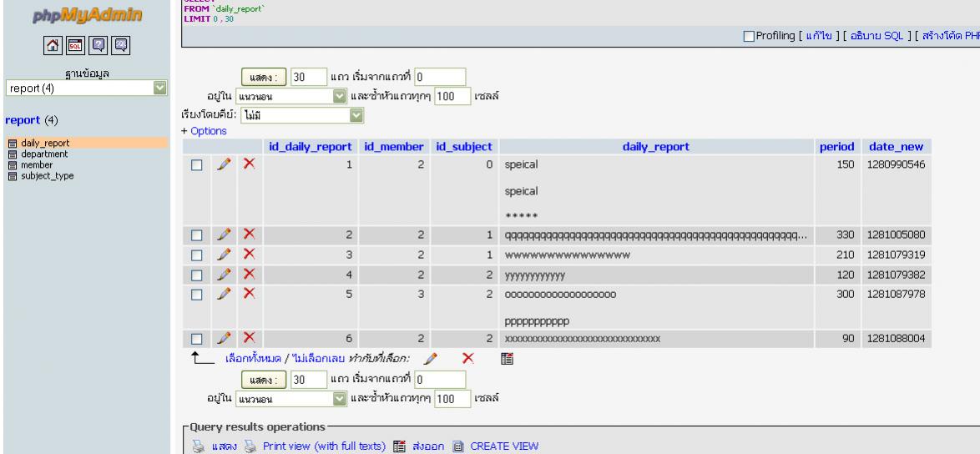Viewport: 980px width, 454px height.
Task: Click table icon beside member in sidebar
Action: click(13, 165)
